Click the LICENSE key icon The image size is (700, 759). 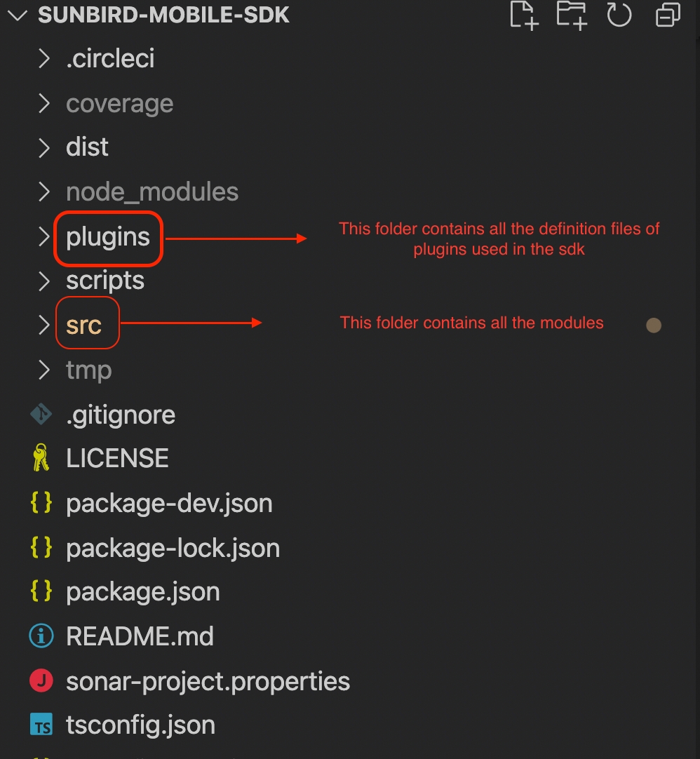point(41,459)
